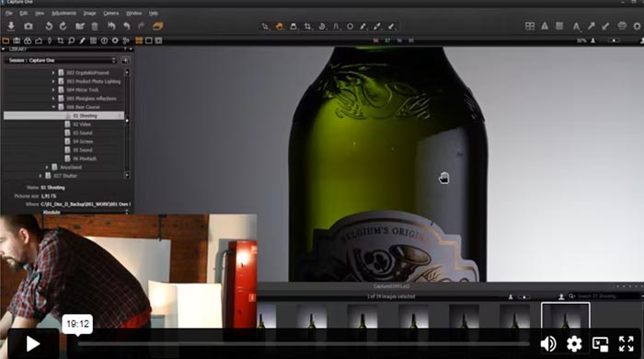Open the Color three-circles tool tab

28,41
